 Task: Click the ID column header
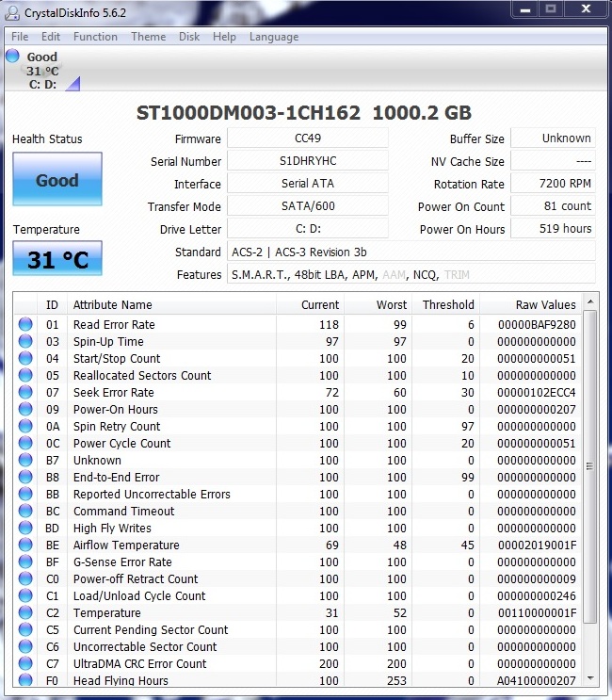(52, 304)
